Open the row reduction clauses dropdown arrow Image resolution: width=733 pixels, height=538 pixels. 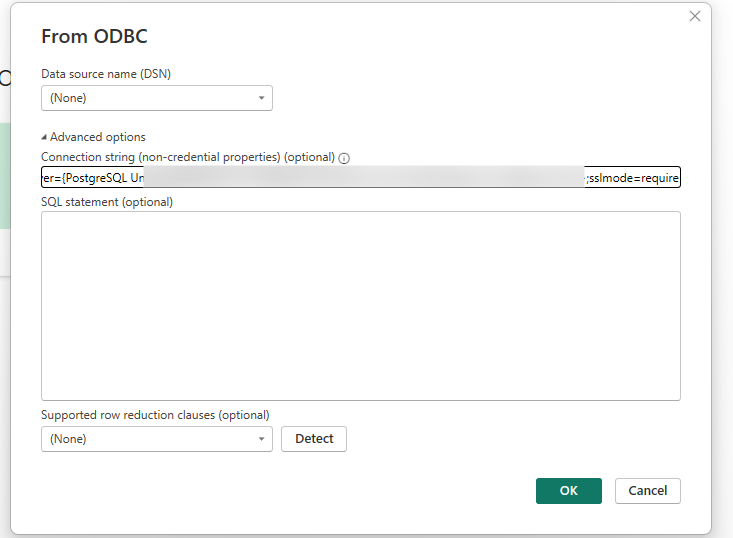(261, 439)
